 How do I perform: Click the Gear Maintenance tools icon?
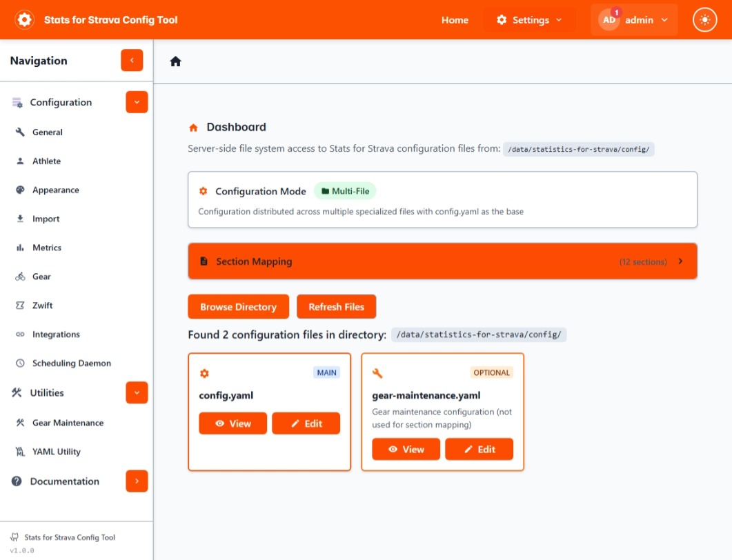tap(20, 423)
